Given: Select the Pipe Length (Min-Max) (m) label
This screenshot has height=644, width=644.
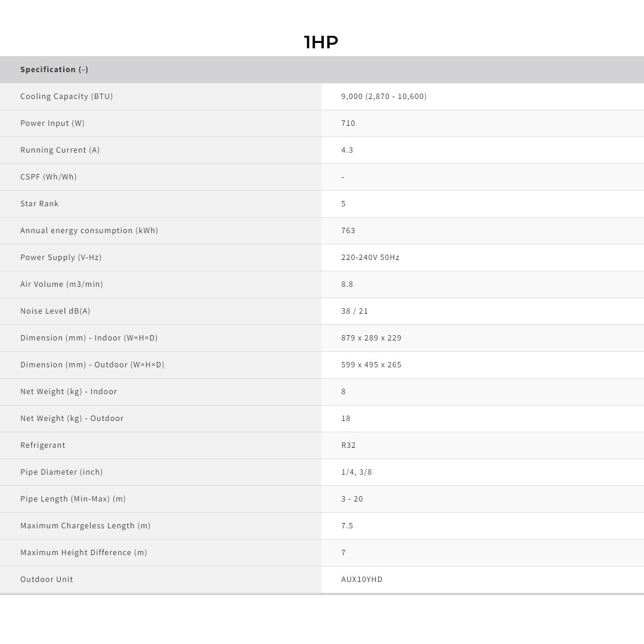Looking at the screenshot, I should tap(73, 499).
